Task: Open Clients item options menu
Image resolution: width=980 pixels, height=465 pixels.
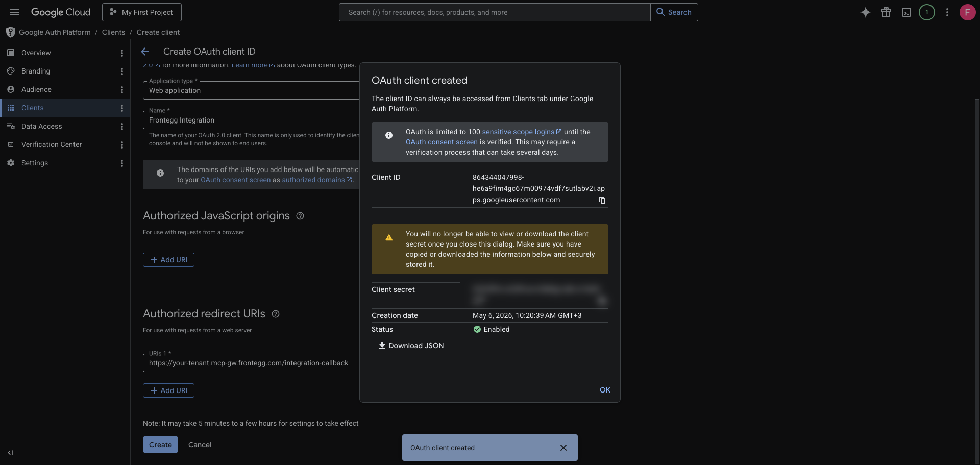Action: (x=122, y=108)
